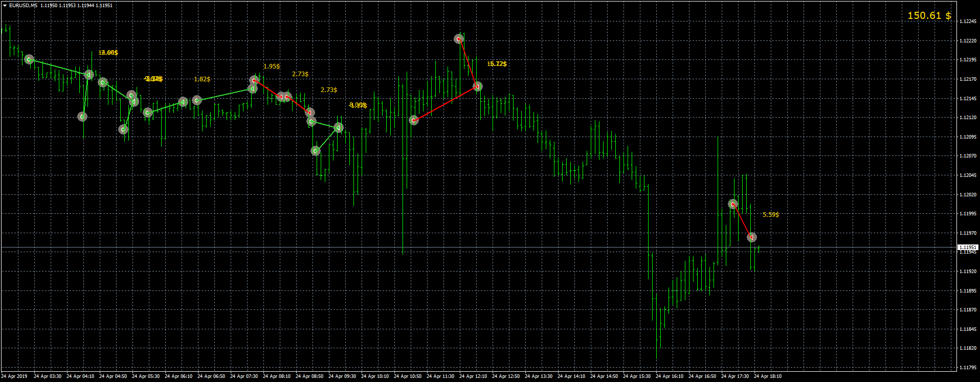This screenshot has width=980, height=382.
Task: Click the 150.61 $ total profit label
Action: click(x=929, y=15)
